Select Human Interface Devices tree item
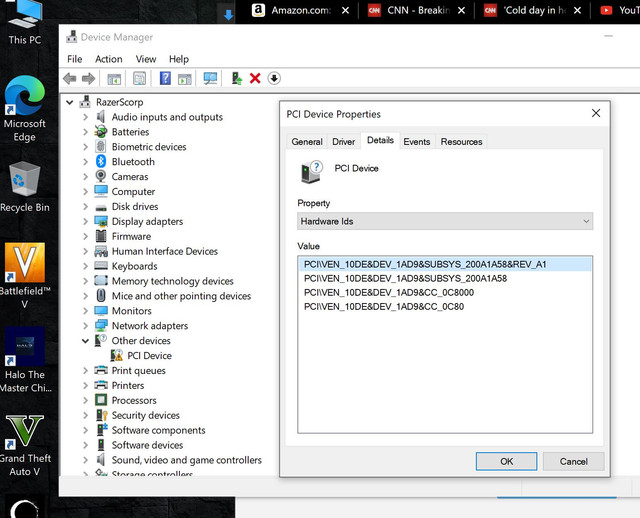Screen dimensions: 640x518 coord(165,251)
